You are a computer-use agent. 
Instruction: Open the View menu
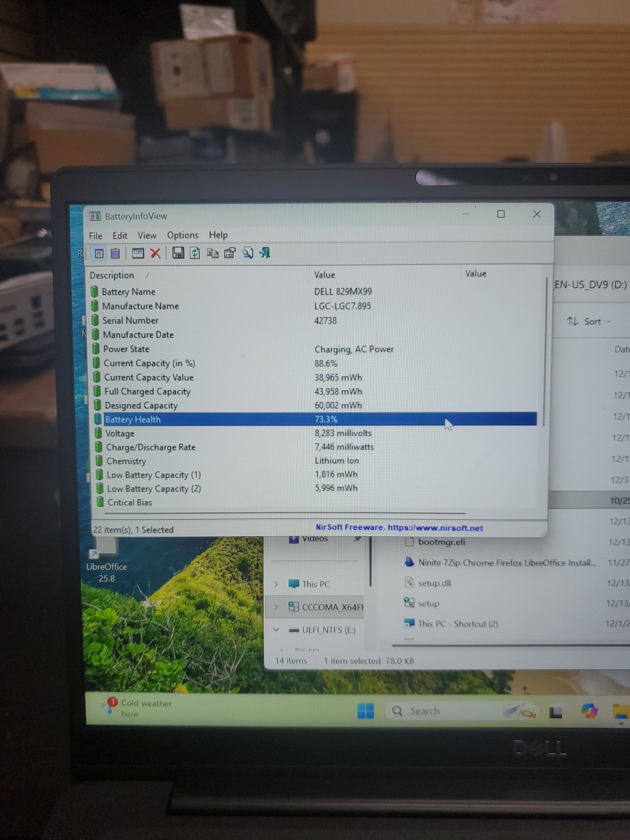click(x=147, y=236)
